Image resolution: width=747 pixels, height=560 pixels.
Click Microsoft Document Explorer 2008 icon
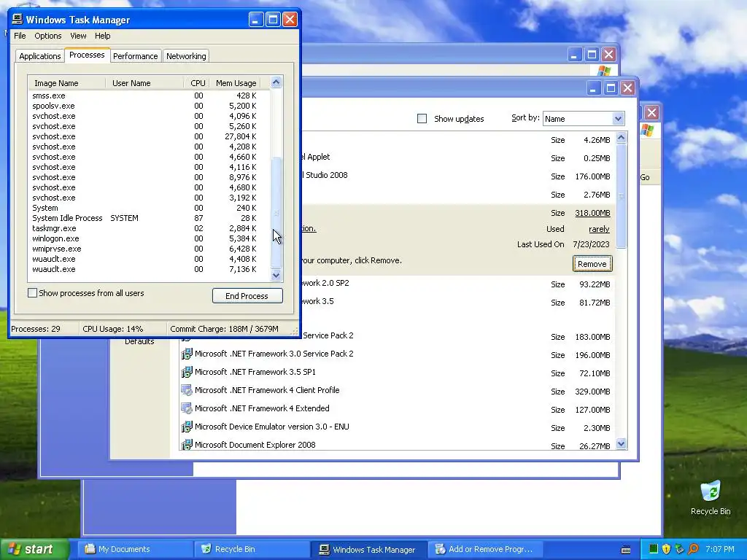(187, 445)
